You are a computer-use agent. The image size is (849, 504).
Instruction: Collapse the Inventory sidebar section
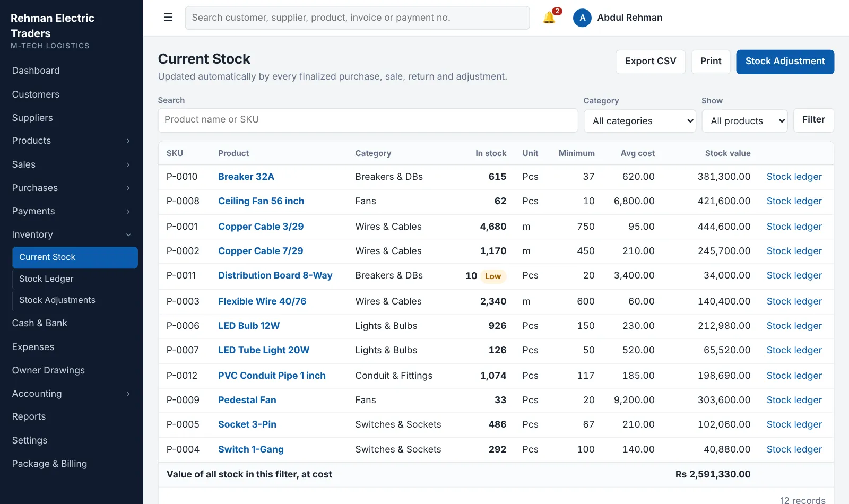click(72, 234)
